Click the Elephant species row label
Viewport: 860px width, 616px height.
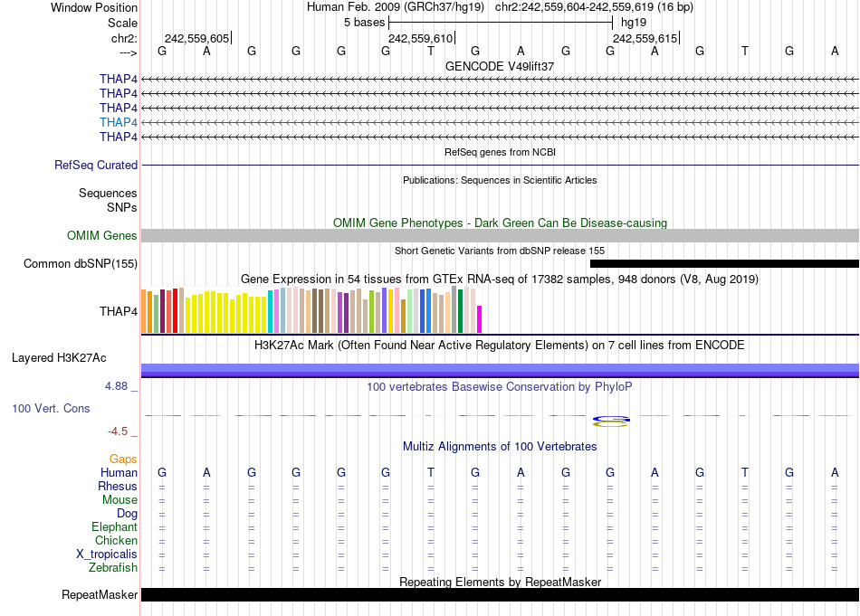[x=115, y=526]
